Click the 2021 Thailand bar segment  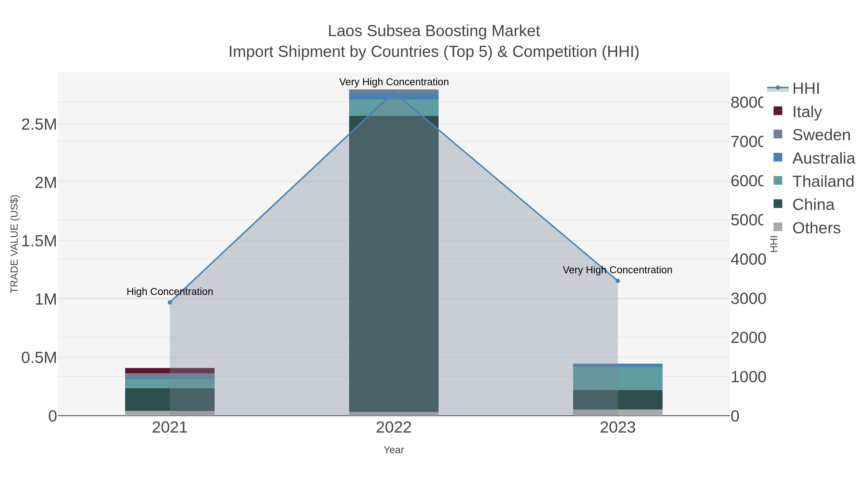tap(170, 384)
